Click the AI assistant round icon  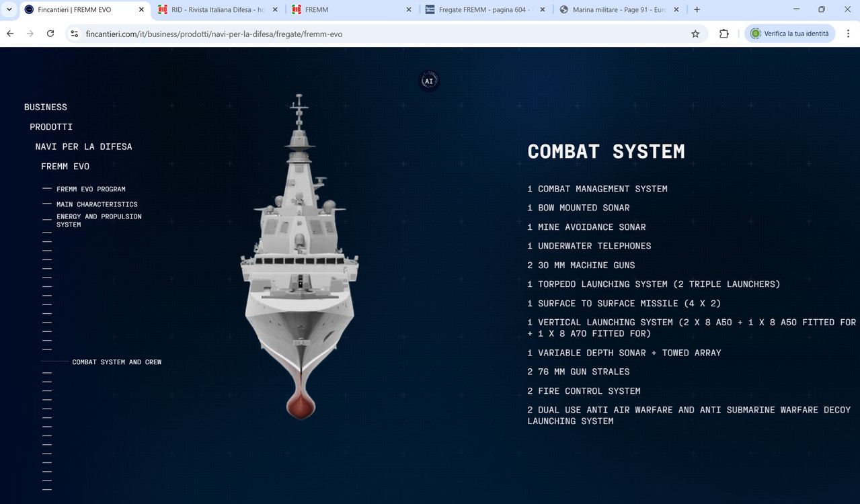(x=429, y=81)
